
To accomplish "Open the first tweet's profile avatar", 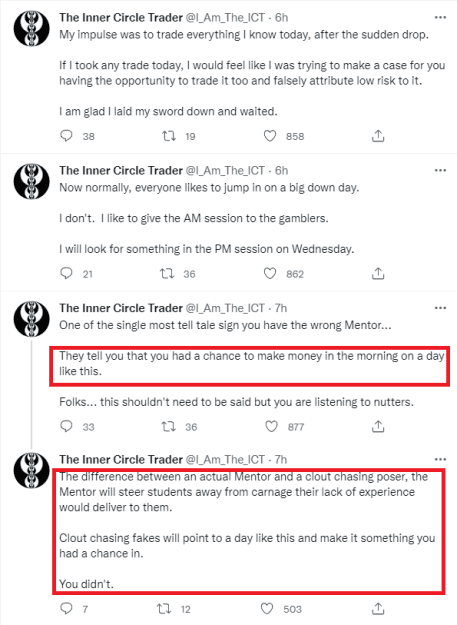I will click(x=31, y=28).
